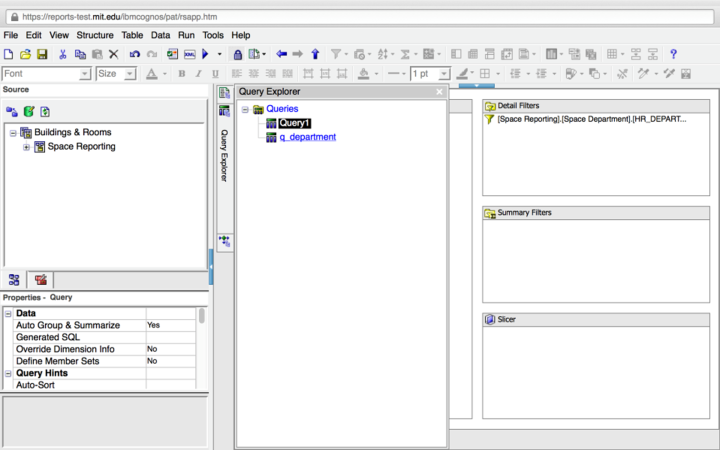Image resolution: width=720 pixels, height=450 pixels.
Task: Click the blue Help question mark
Action: (673, 54)
